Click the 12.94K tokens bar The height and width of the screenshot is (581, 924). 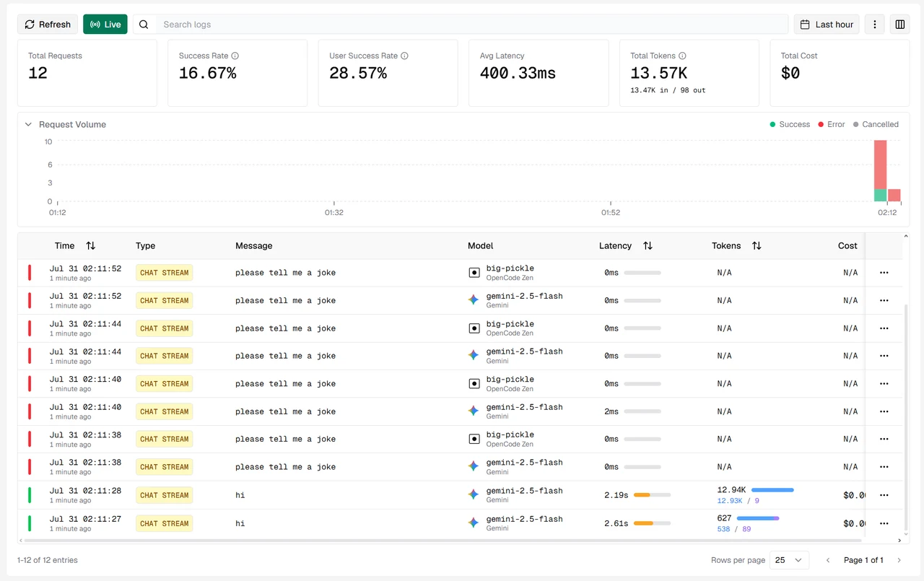[x=772, y=490]
